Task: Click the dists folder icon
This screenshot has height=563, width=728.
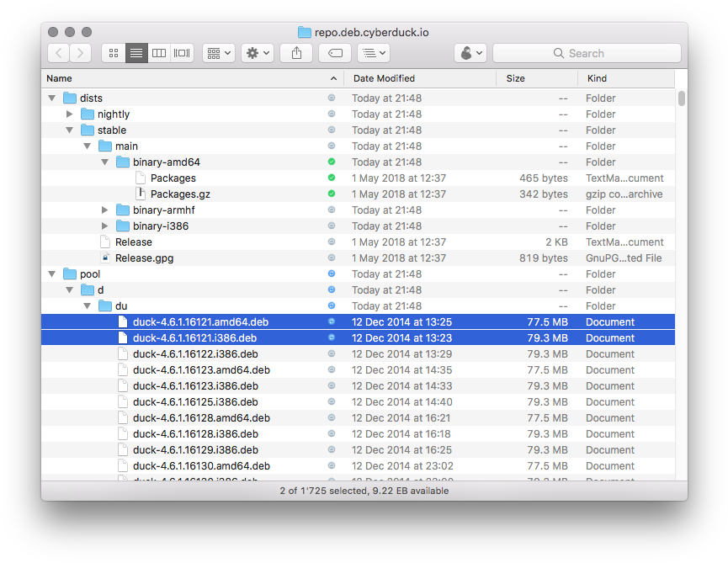Action: tap(70, 98)
